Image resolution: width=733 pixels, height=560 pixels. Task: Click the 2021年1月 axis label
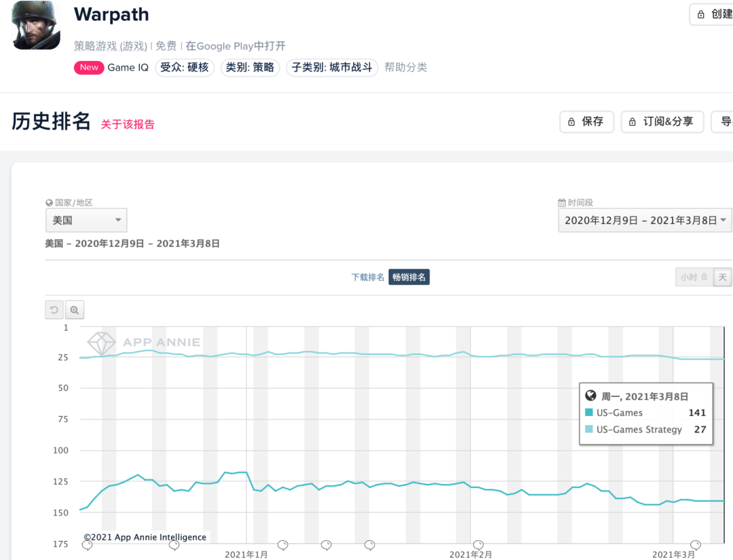[246, 555]
